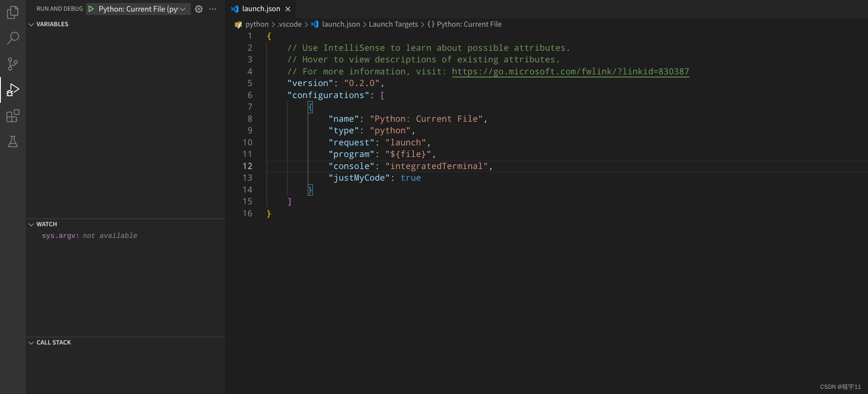This screenshot has height=394, width=868.
Task: Click the justMyCode true value
Action: pos(411,178)
